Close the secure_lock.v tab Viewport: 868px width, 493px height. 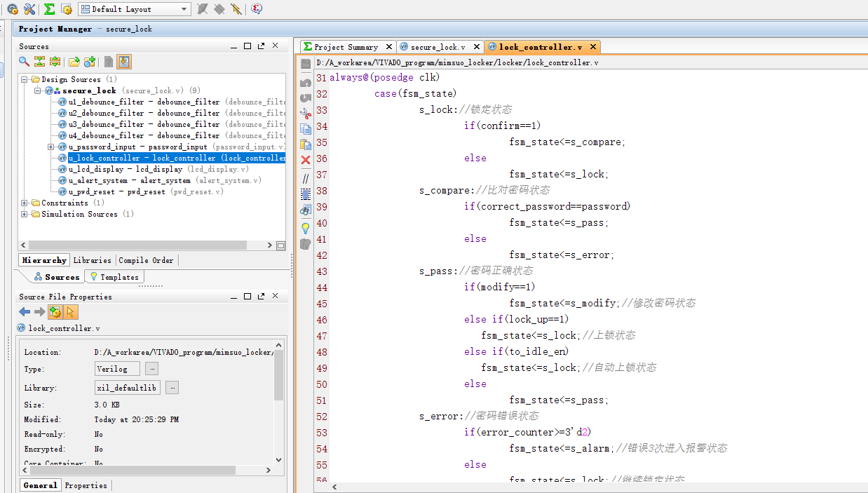coord(477,47)
